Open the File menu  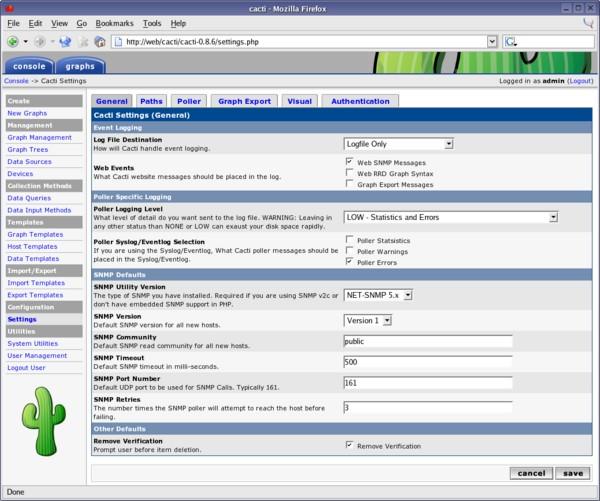click(13, 23)
